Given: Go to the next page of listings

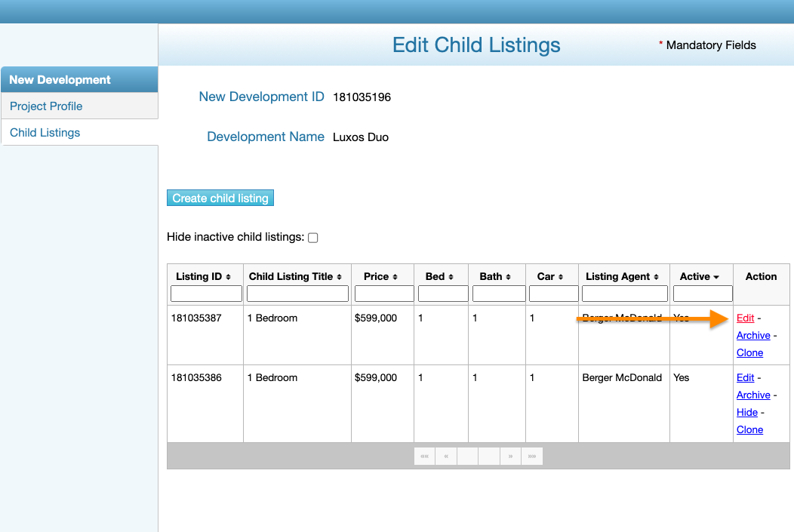Looking at the screenshot, I should point(511,456).
